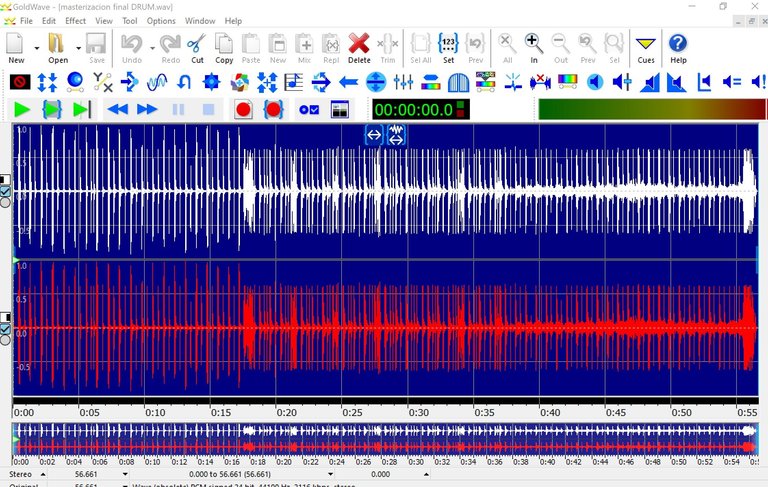Open the File menu
This screenshot has width=768, height=487.
coord(26,21)
